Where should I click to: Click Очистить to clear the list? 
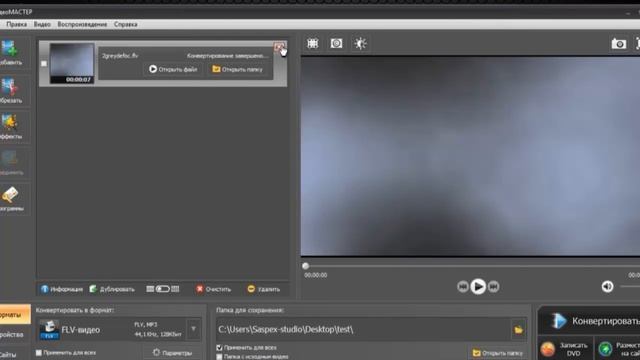click(x=213, y=289)
